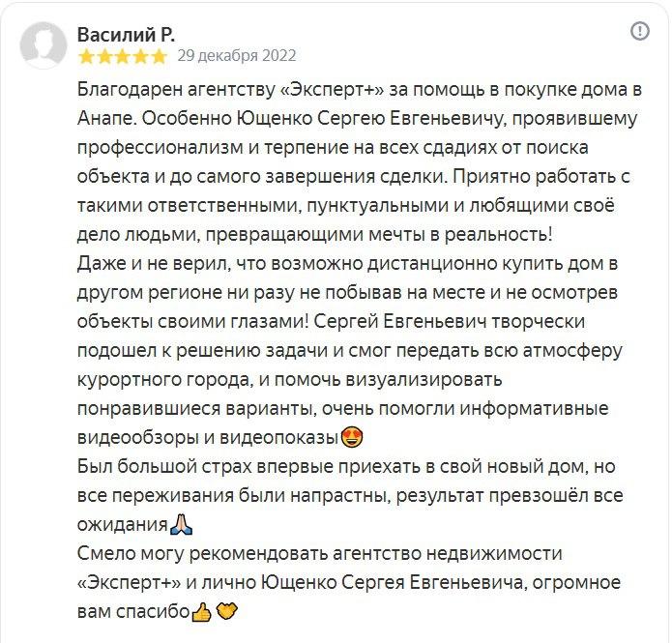This screenshot has height=643, width=672.
Task: Click the reviewer's gray avatar icon
Action: point(41,44)
